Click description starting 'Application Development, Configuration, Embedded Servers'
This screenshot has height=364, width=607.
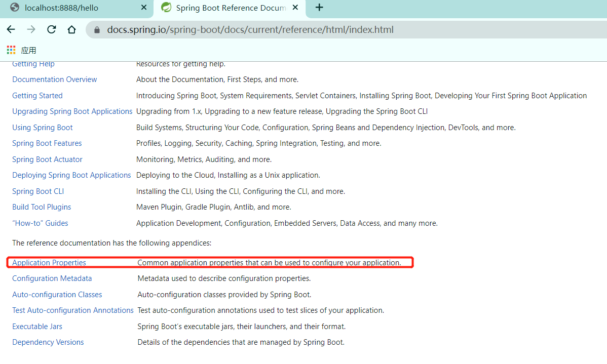pos(287,223)
